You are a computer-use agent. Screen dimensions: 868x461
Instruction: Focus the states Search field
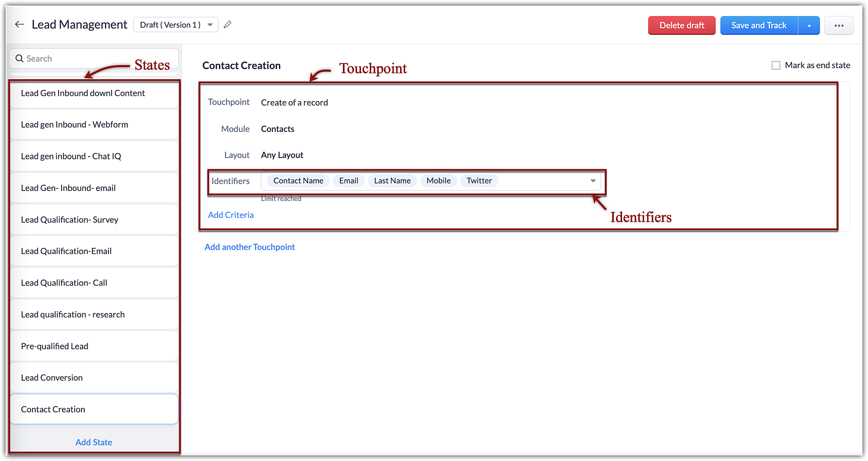[x=94, y=59]
